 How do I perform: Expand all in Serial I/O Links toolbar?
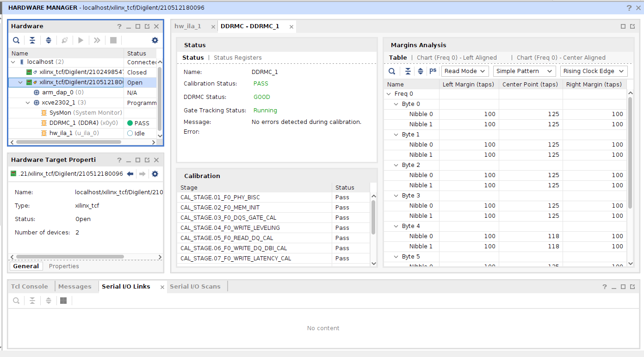[x=49, y=301]
